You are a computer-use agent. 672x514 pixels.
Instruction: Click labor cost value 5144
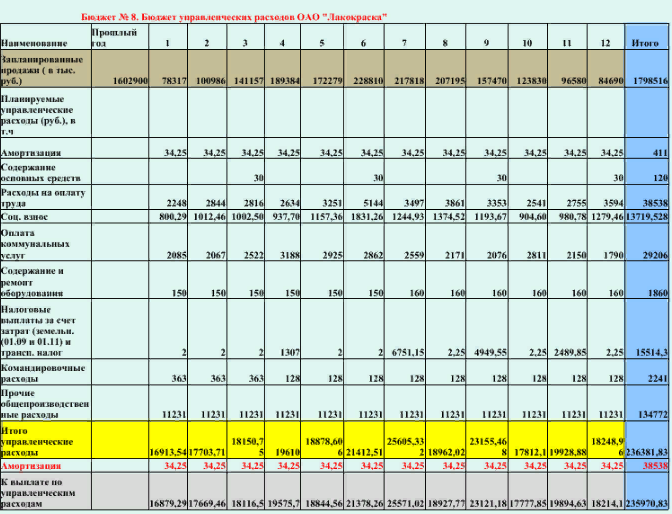pyautogui.click(x=372, y=203)
